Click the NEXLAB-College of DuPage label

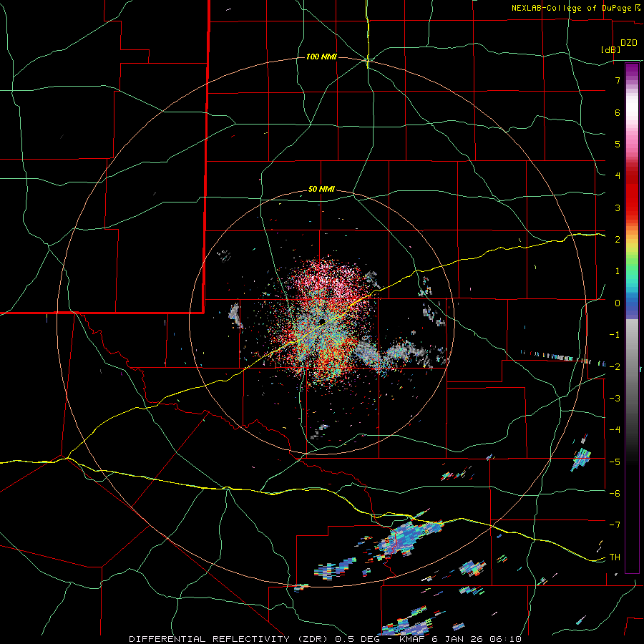571,8
